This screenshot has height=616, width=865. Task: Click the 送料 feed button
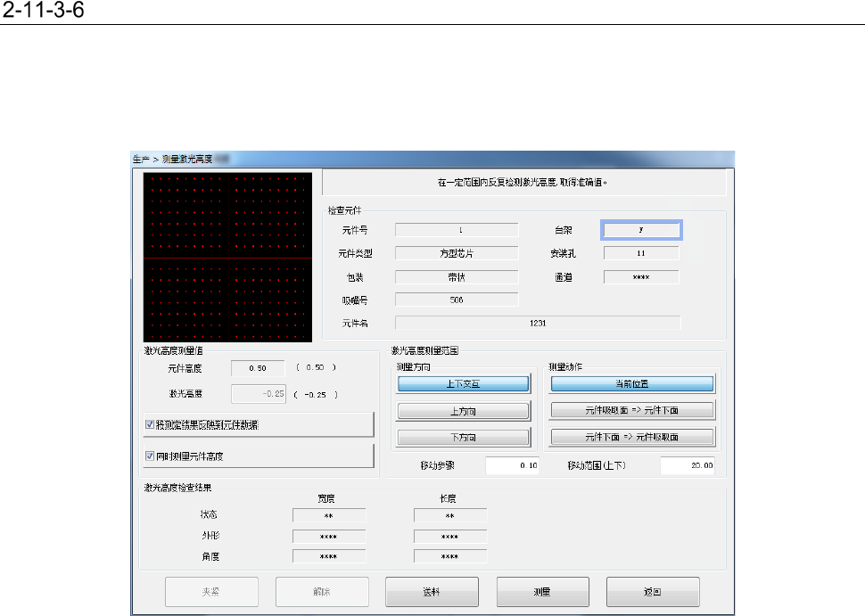point(432,592)
